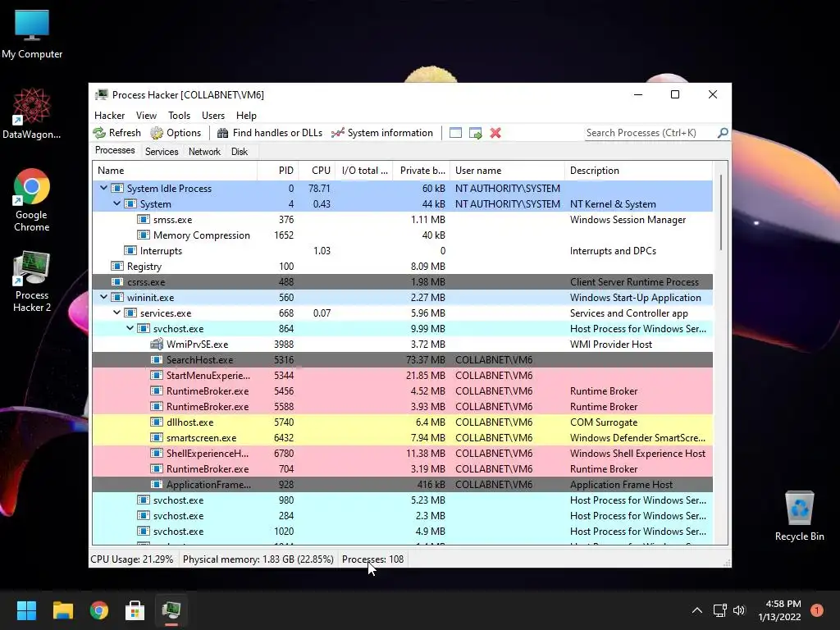Sort by Description column header
This screenshot has width=840, height=630.
click(x=638, y=171)
